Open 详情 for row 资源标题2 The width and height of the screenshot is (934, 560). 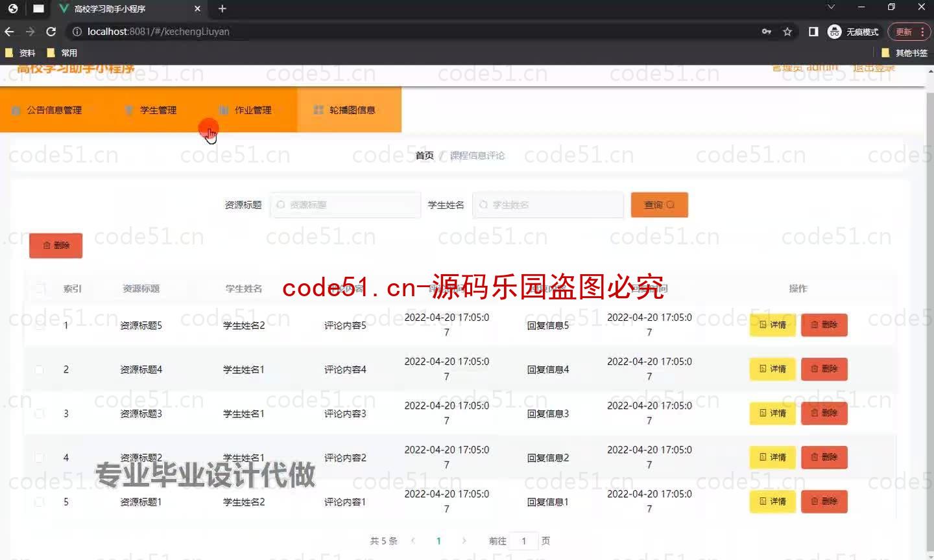(x=772, y=457)
